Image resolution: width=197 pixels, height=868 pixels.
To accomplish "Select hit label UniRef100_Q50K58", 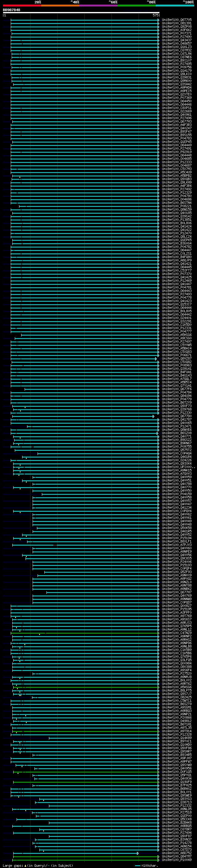I will [177, 528].
